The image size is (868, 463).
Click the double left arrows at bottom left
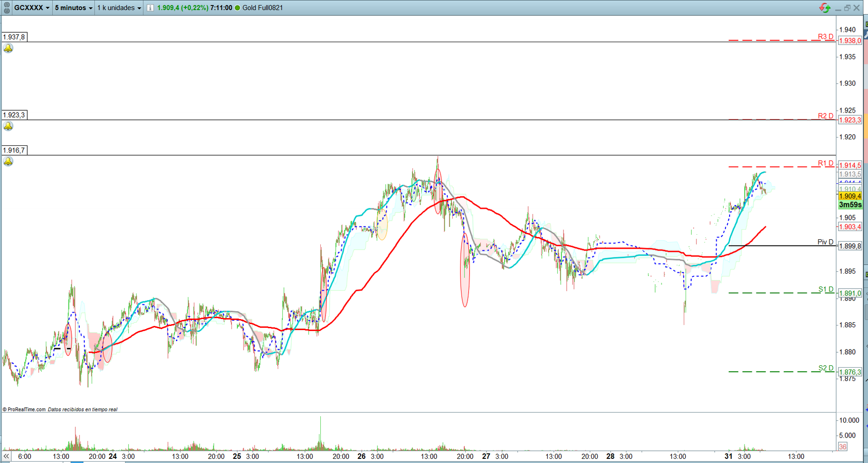(x=5, y=457)
